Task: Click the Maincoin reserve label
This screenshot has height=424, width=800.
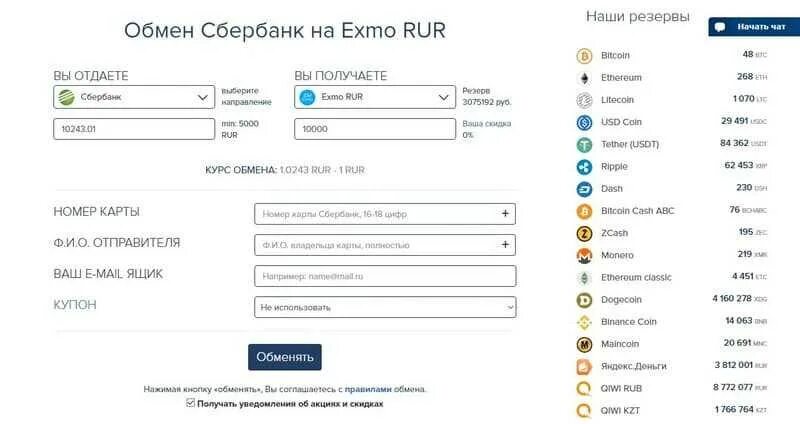Action: pos(620,344)
